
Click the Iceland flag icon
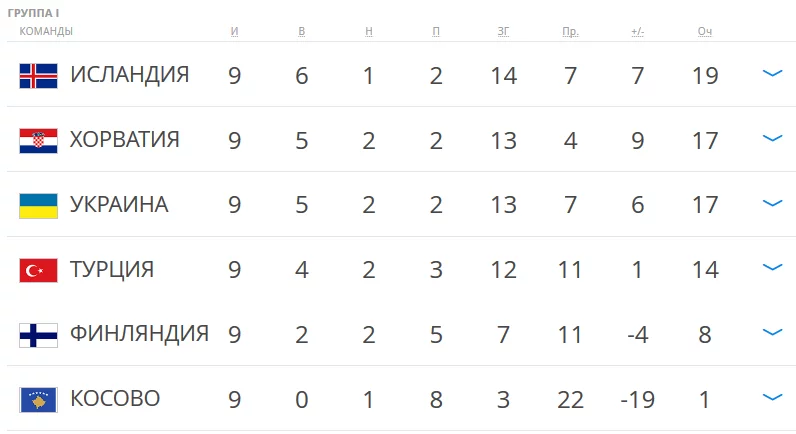(x=38, y=76)
